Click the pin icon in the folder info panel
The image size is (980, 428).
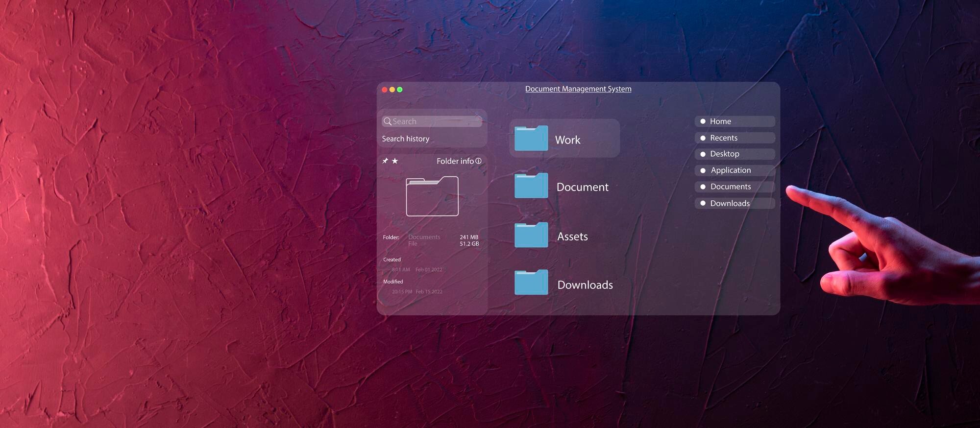(x=385, y=161)
